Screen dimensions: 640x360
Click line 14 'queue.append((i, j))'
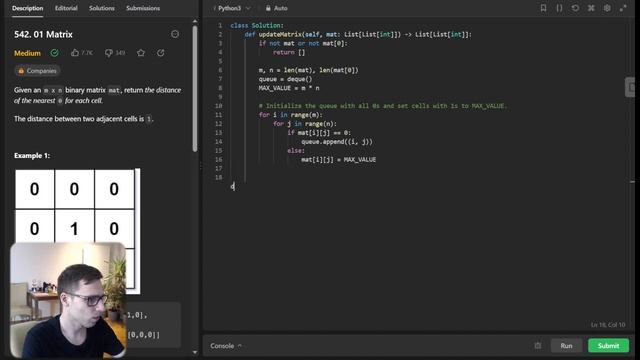[x=337, y=142]
